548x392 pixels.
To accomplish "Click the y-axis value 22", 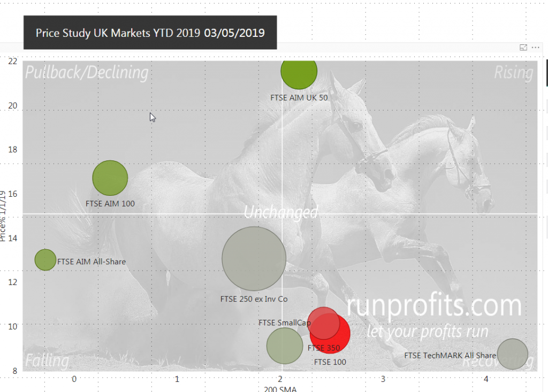I will pyautogui.click(x=13, y=62).
